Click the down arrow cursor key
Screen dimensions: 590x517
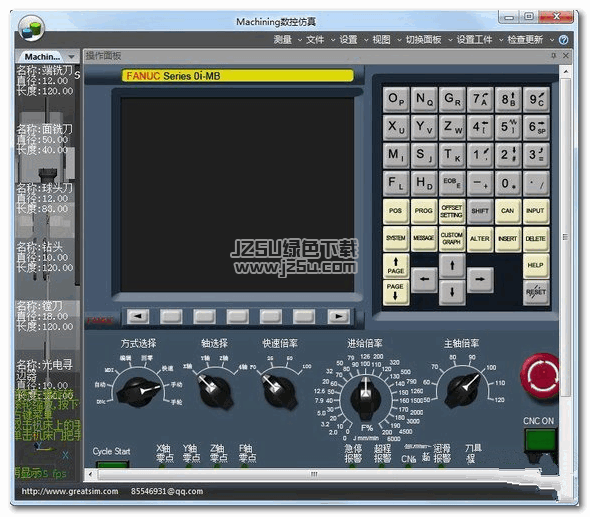point(452,292)
